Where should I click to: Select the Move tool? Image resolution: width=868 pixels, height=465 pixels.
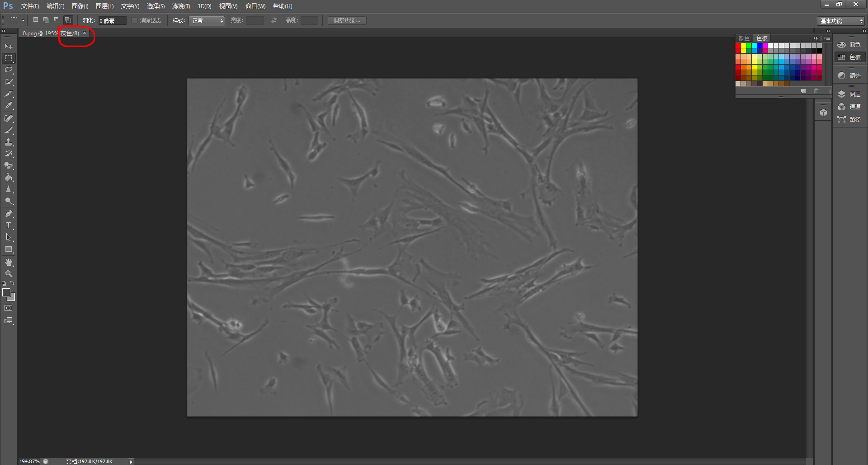8,46
